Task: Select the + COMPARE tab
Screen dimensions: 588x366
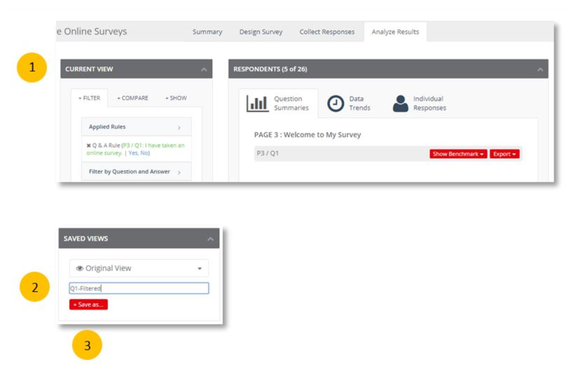Action: coord(133,98)
